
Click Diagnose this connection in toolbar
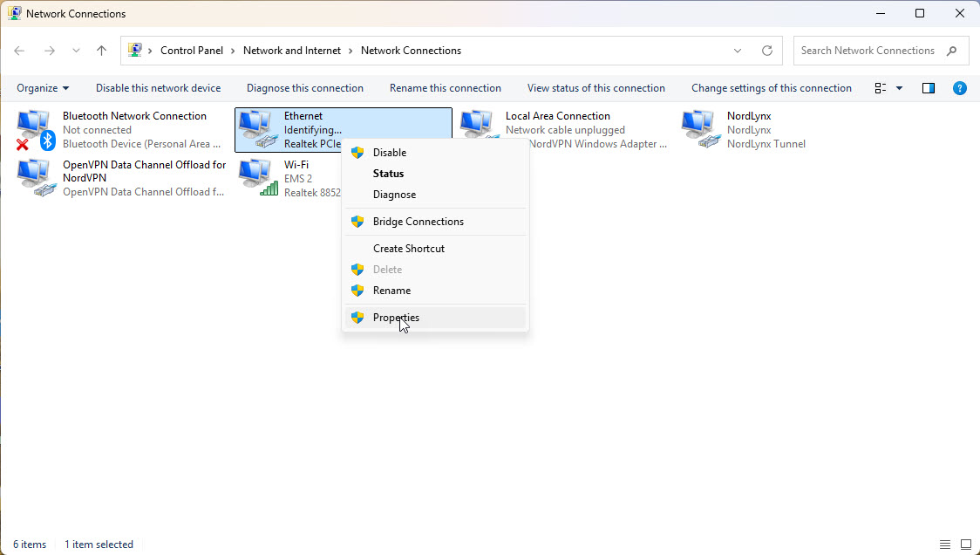point(304,88)
